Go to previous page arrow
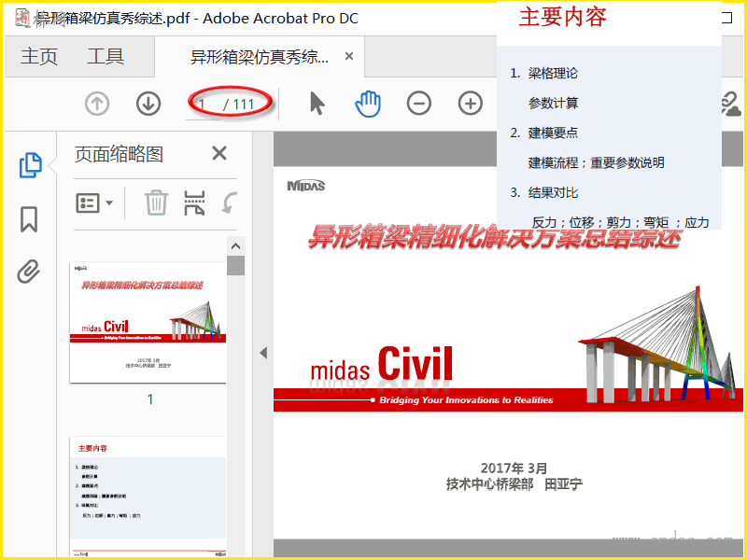This screenshot has width=747, height=560. [97, 104]
